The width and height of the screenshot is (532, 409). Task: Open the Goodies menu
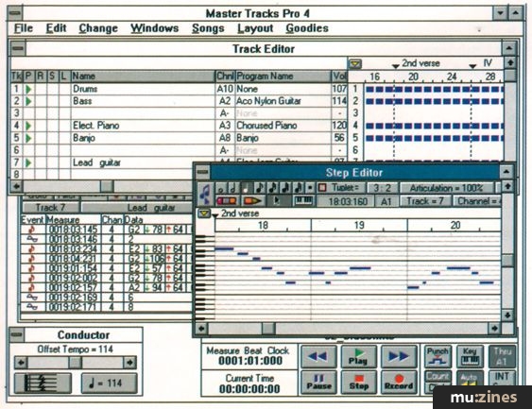[x=307, y=28]
